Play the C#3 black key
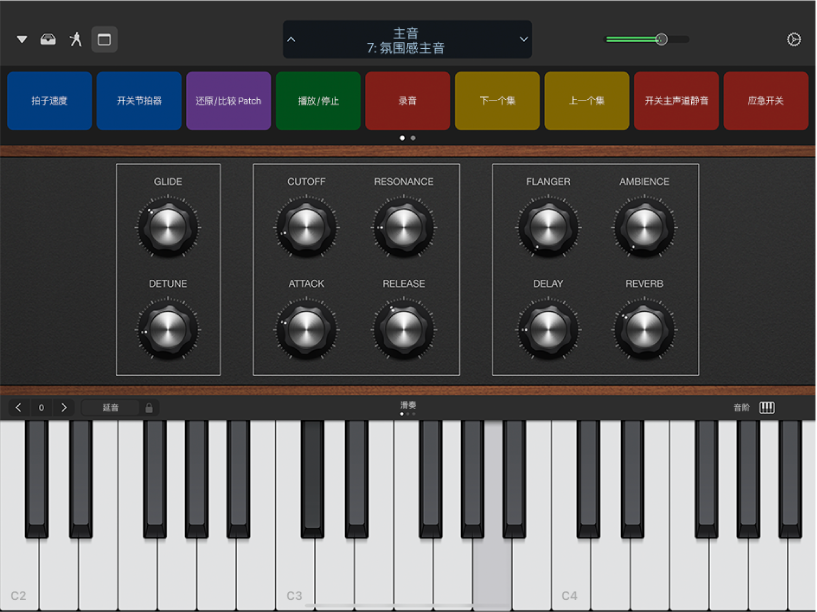817x612 pixels. [312, 479]
